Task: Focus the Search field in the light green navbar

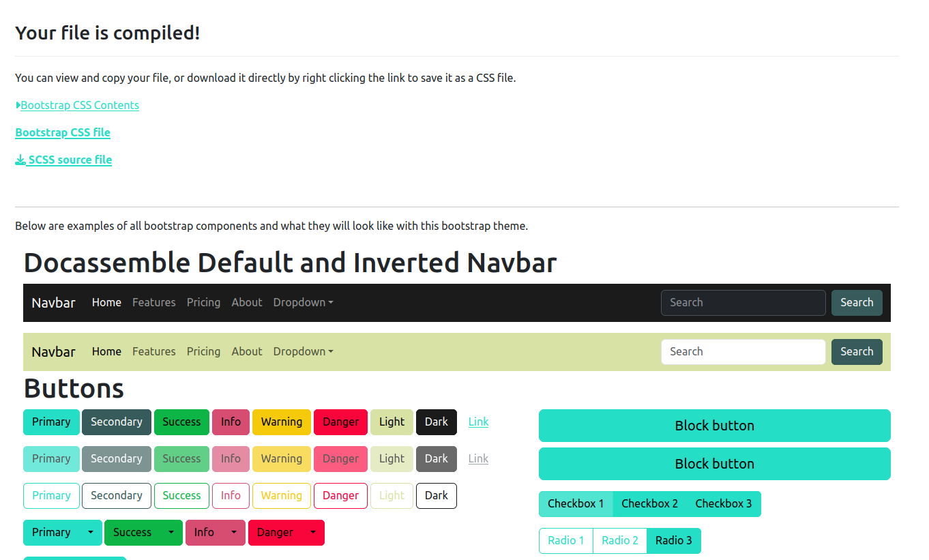Action: (x=743, y=352)
